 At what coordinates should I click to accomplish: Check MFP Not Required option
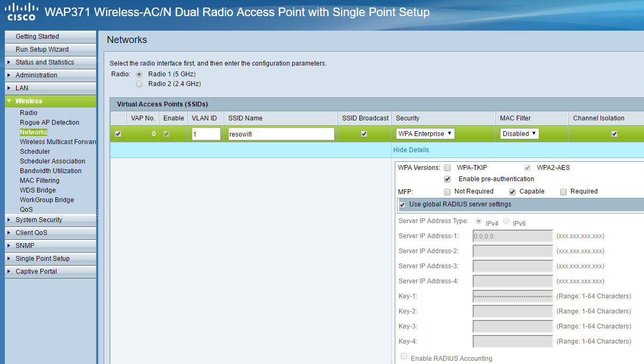click(447, 191)
